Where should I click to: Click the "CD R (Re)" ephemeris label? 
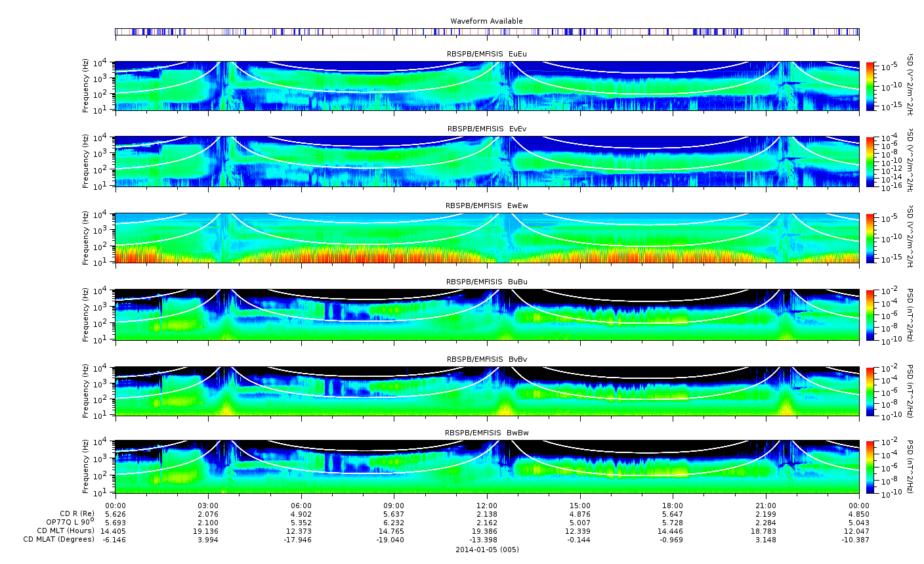coord(77,513)
